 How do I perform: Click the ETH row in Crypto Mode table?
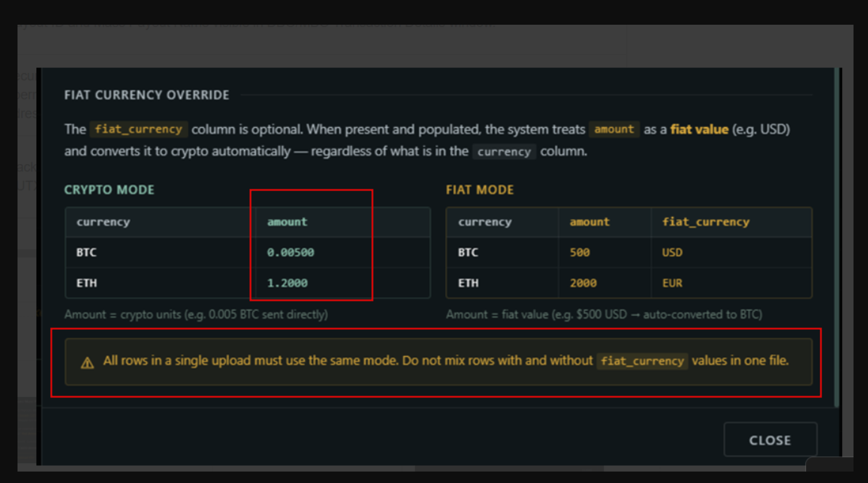[x=247, y=283]
